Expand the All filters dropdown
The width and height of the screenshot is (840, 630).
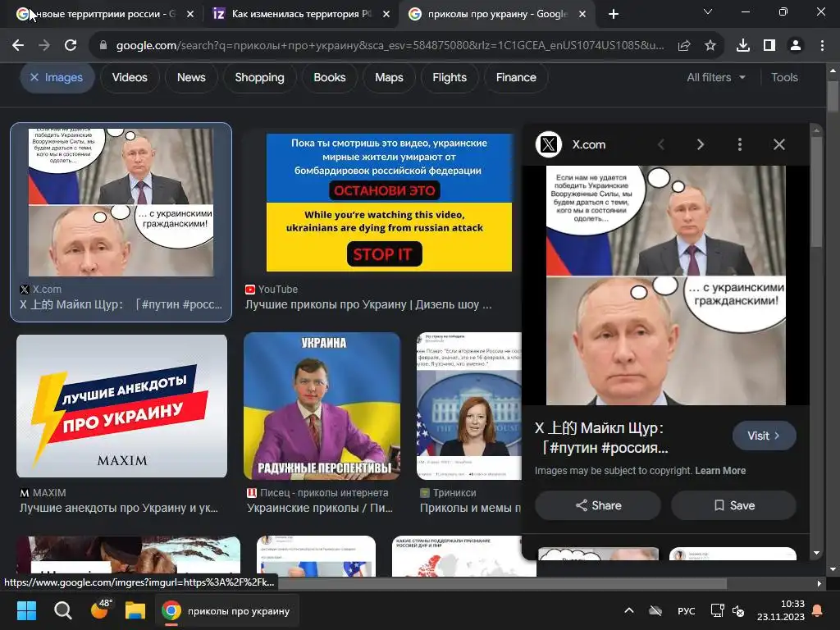(716, 78)
